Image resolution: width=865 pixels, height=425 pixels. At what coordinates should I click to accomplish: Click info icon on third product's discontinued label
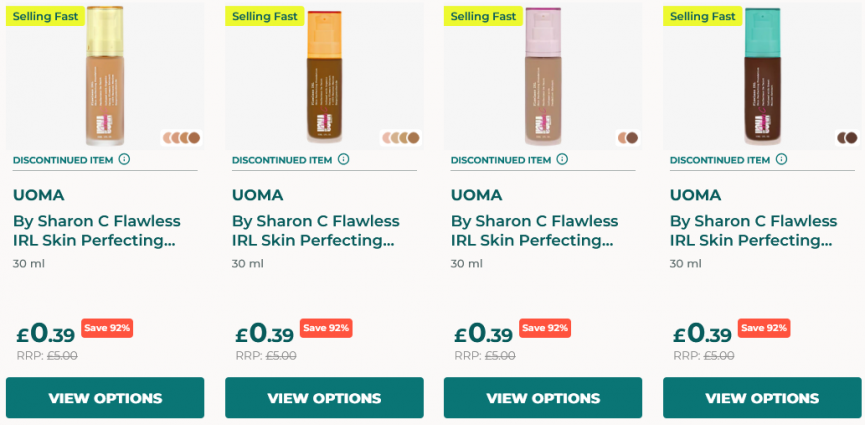563,159
